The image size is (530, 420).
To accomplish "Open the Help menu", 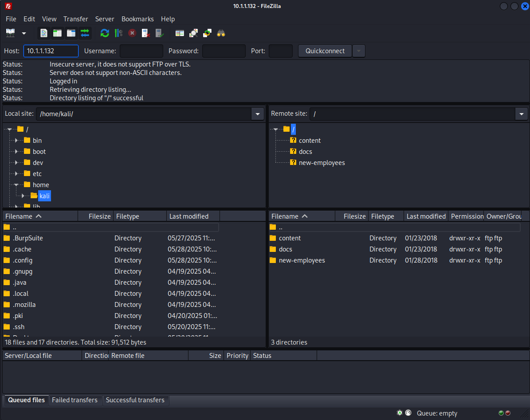I will [x=168, y=19].
